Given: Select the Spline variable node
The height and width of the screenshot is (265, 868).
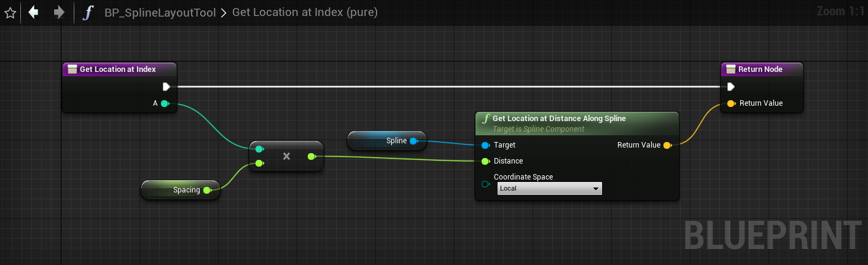Looking at the screenshot, I should [x=386, y=141].
